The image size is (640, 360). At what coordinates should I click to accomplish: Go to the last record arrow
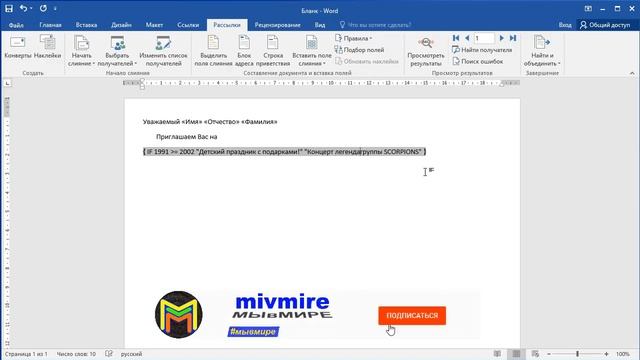click(x=513, y=38)
